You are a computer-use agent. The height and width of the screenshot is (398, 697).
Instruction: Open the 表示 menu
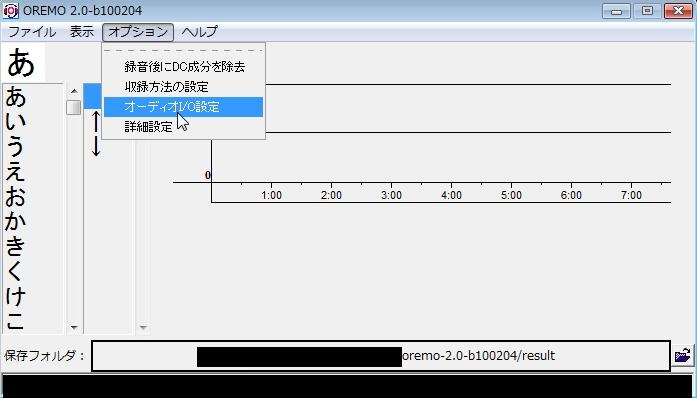point(81,32)
